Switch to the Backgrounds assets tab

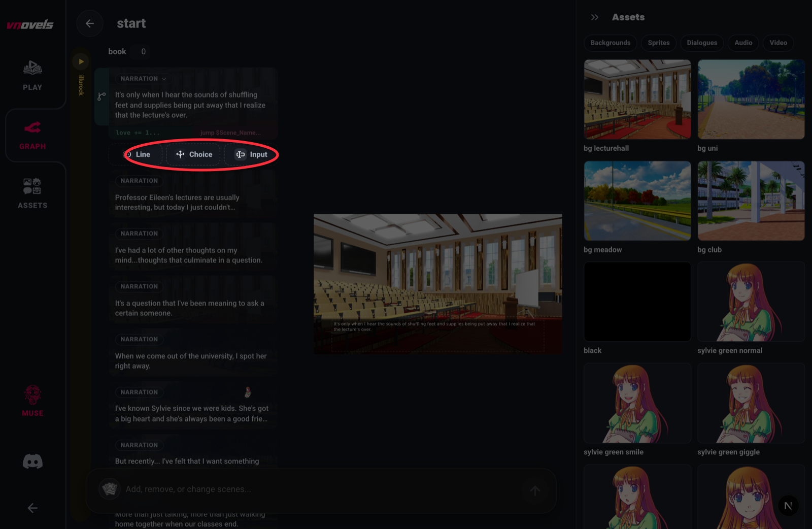coord(610,43)
